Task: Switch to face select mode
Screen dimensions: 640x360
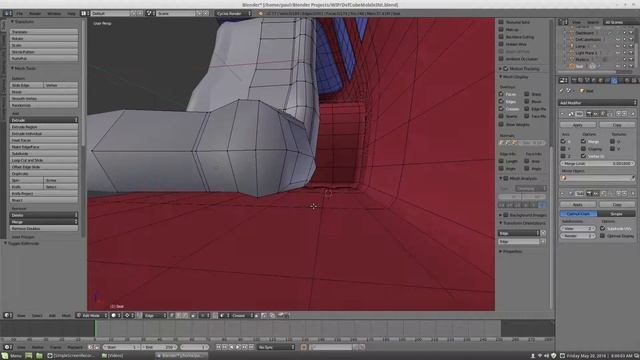Action: pos(186,316)
